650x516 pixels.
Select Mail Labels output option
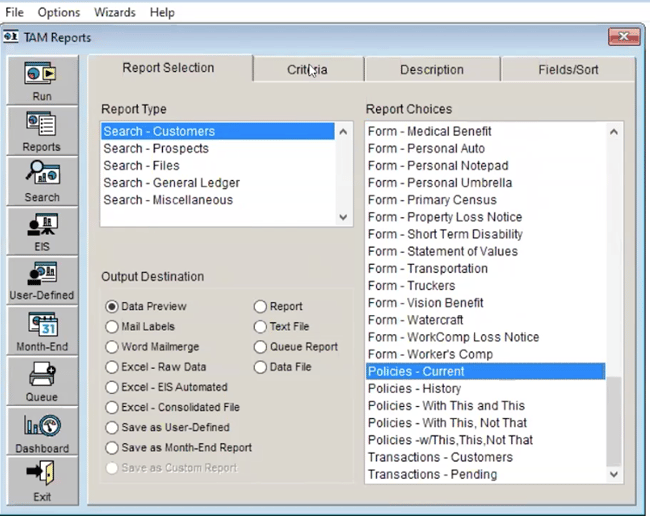click(x=140, y=327)
